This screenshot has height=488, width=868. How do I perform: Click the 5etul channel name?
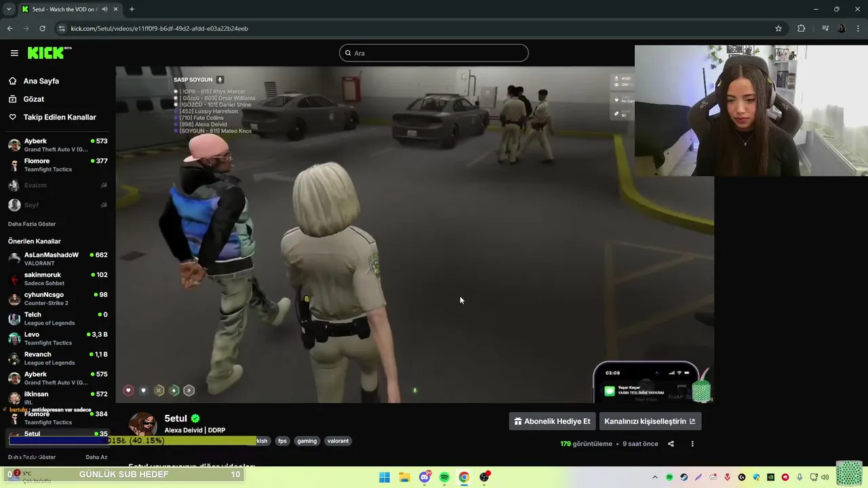point(176,419)
